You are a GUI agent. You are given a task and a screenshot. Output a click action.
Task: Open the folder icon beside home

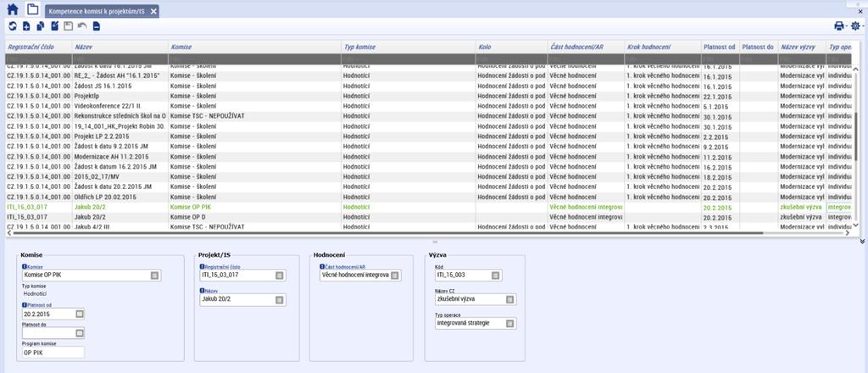[33, 9]
